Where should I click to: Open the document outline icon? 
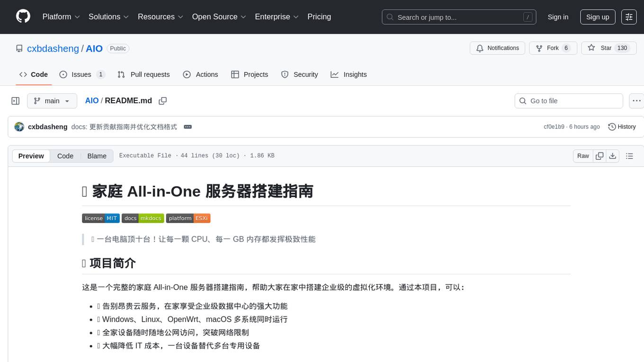pos(629,156)
